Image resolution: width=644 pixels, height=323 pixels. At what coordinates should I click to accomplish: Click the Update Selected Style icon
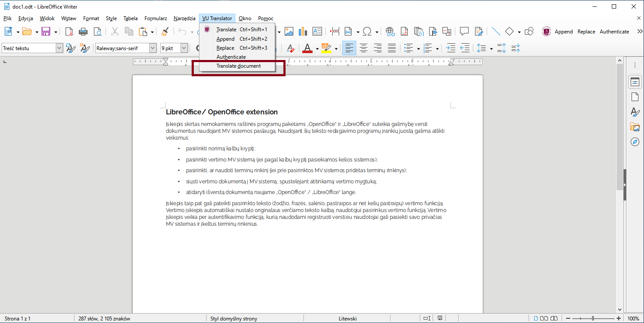[x=71, y=48]
